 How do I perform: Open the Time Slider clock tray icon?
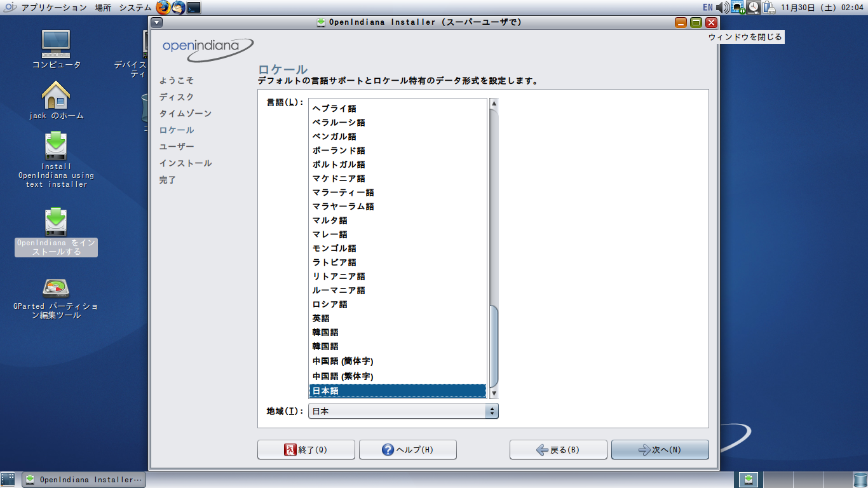753,8
